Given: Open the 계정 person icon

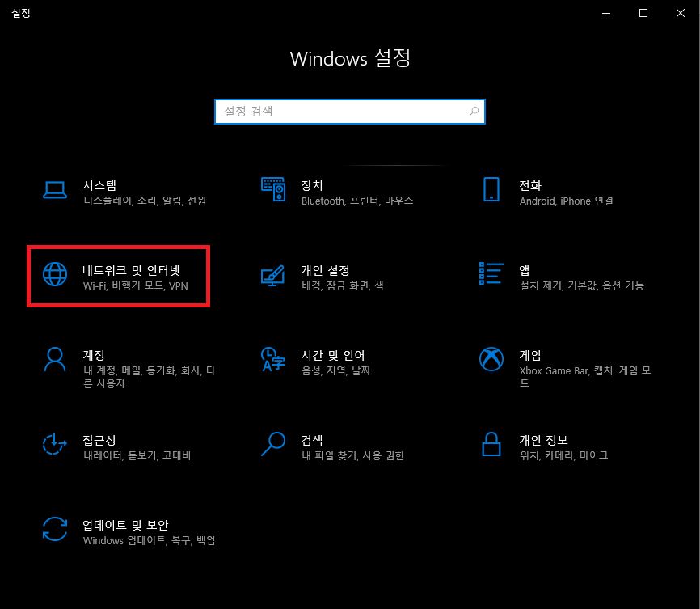Looking at the screenshot, I should pos(55,359).
